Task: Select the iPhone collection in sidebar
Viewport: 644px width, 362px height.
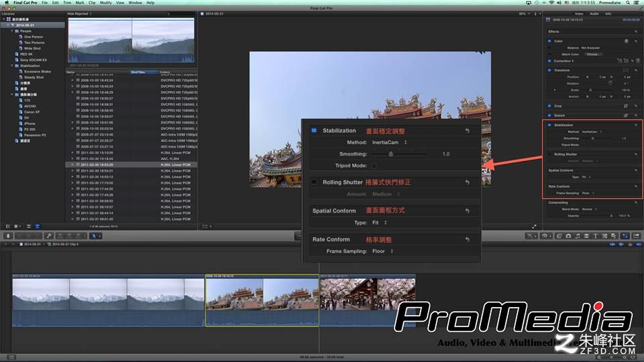Action: pos(30,123)
